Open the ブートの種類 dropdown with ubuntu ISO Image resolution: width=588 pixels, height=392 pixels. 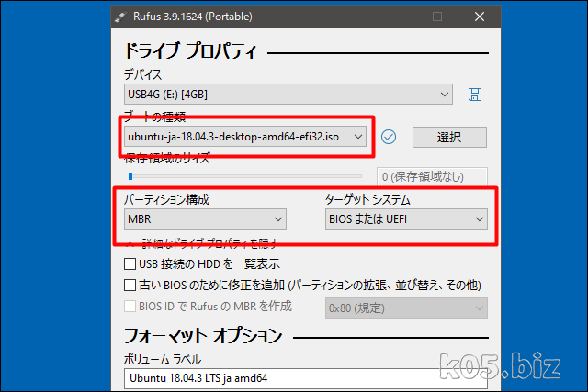point(245,137)
